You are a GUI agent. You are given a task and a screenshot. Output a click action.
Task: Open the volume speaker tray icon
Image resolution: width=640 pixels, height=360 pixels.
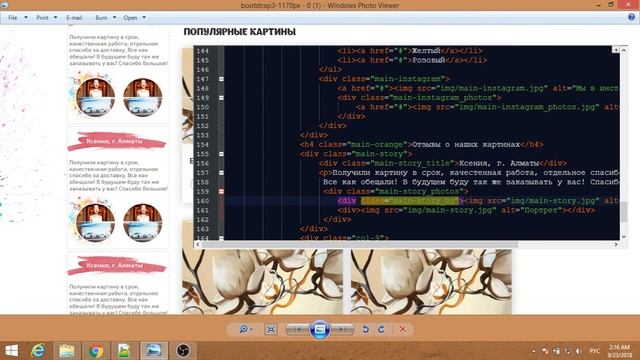pos(578,351)
